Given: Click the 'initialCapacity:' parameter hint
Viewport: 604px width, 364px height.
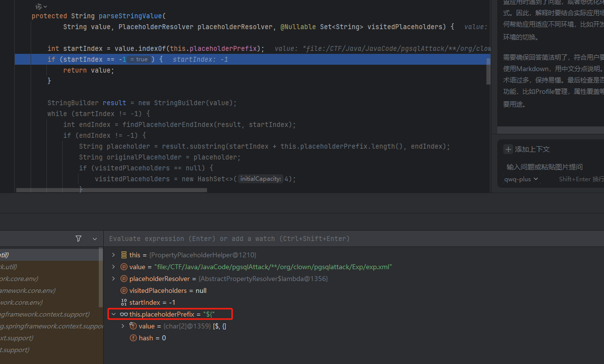Looking at the screenshot, I should tap(261, 179).
